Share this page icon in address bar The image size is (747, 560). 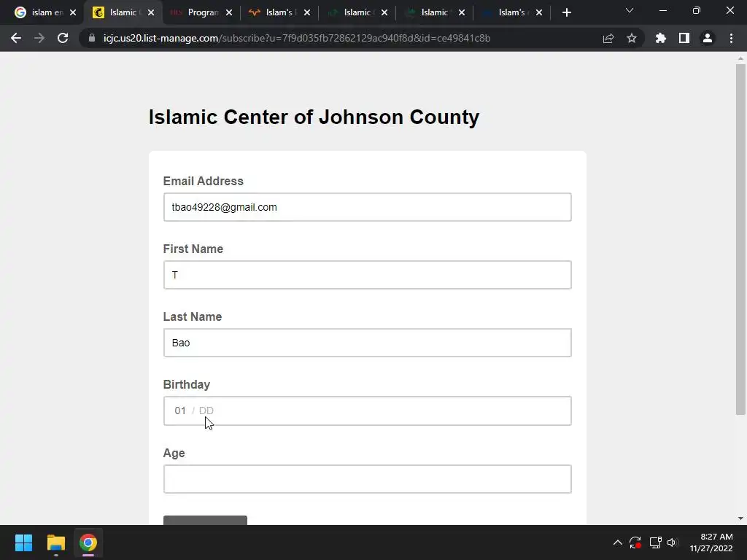tap(608, 38)
